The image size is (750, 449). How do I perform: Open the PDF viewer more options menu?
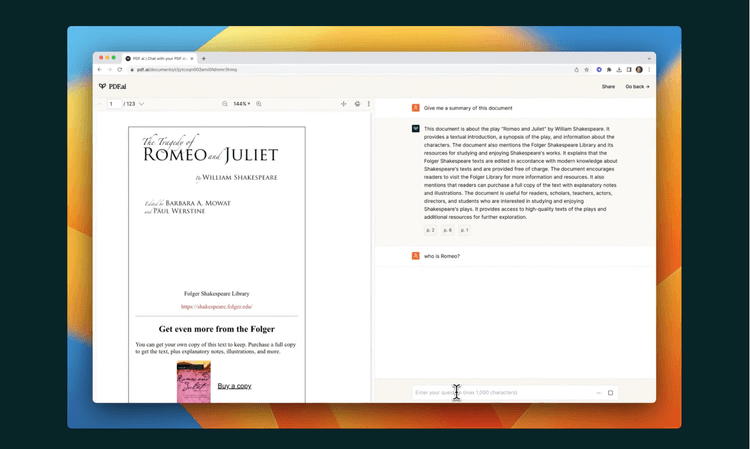point(368,104)
